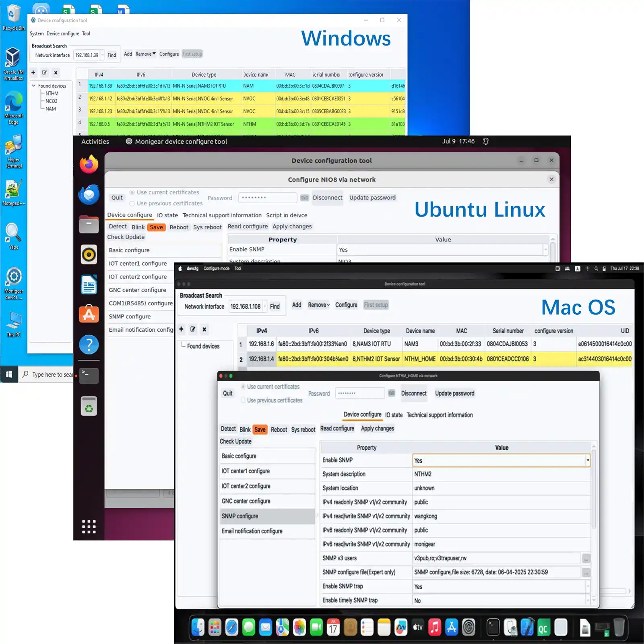
Task: Reveal the password with the eye icon in the macOS configure window
Action: pos(392,393)
